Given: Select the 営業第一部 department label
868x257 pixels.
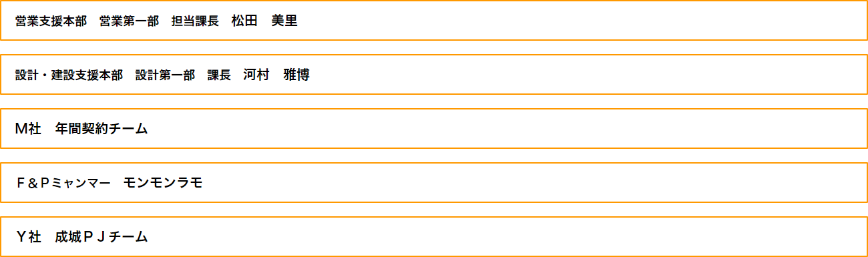Looking at the screenshot, I should point(129,21).
